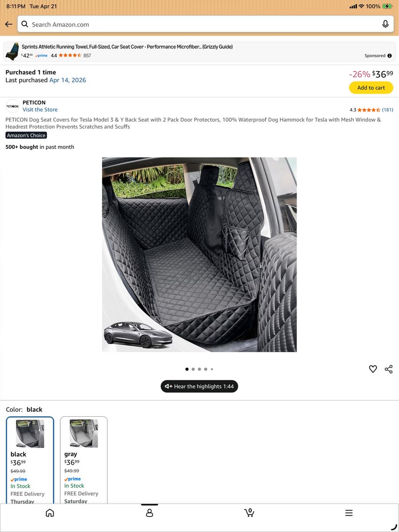The height and width of the screenshot is (532, 399).
Task: Add product to wishlist with heart icon
Action: [373, 369]
